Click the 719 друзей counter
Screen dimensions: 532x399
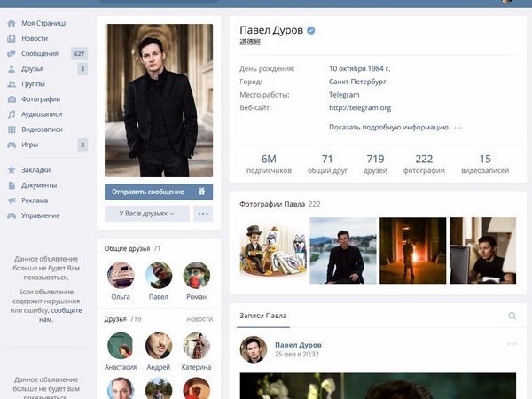[375, 164]
